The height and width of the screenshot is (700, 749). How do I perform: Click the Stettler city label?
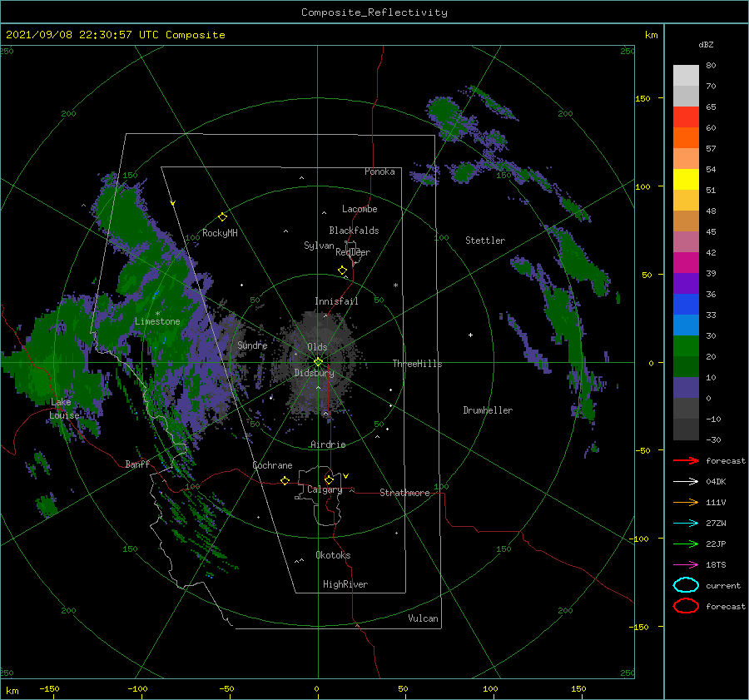click(485, 241)
